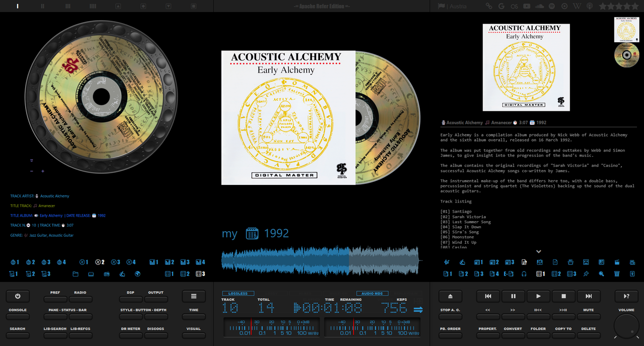Click the PROPERT. button
Image resolution: width=644 pixels, height=346 pixels.
point(488,335)
